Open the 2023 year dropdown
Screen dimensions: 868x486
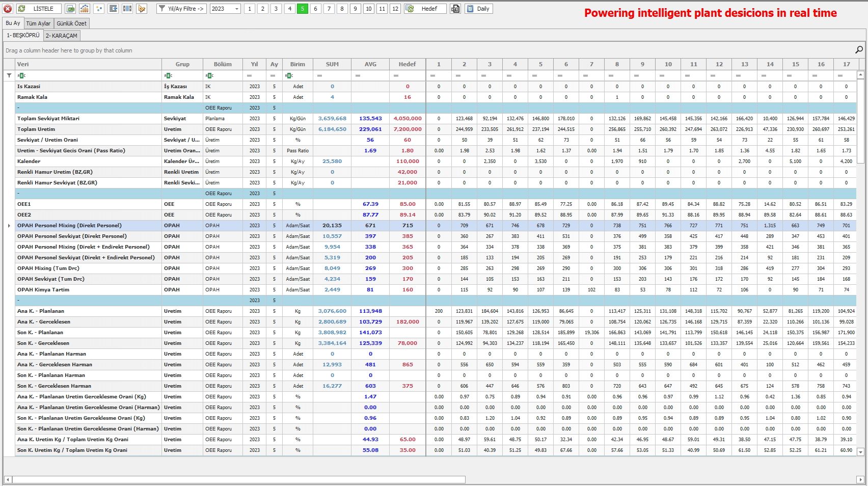pos(225,9)
